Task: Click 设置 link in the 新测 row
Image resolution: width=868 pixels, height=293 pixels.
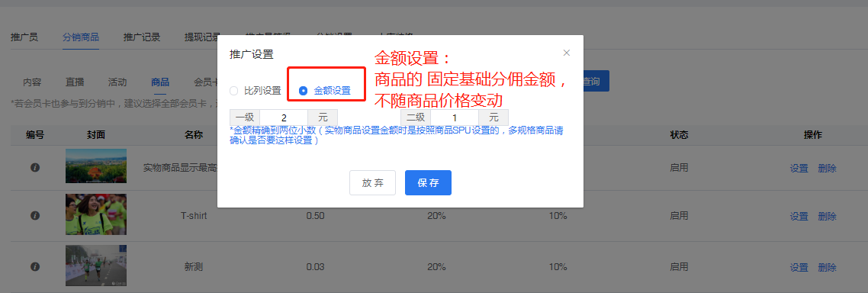Action: click(799, 267)
